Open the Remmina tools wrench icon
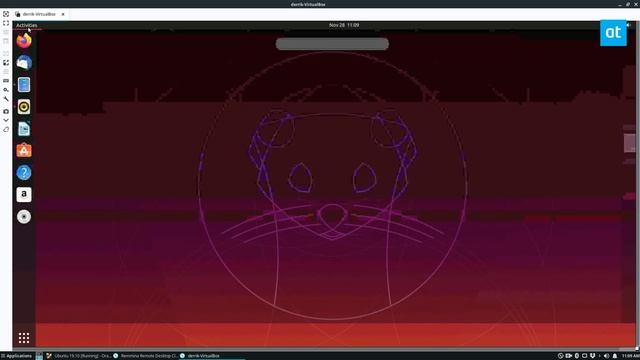Image resolution: width=640 pixels, height=360 pixels. pos(6,99)
